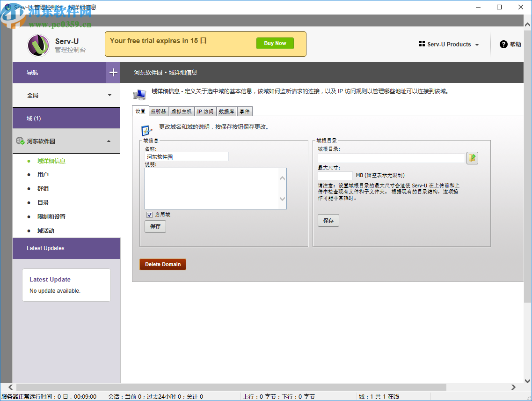Click the 上行/下行 bytes status text
The height and width of the screenshot is (401, 532).
point(278,397)
